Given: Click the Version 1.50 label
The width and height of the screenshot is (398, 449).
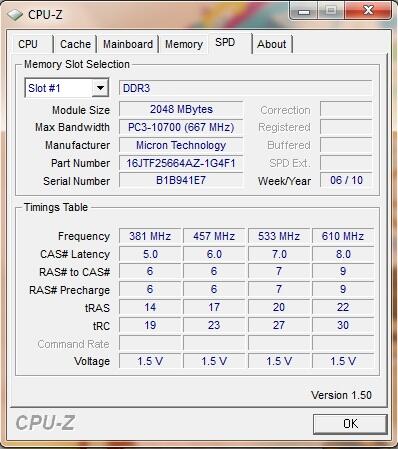Looking at the screenshot, I should pos(341,395).
